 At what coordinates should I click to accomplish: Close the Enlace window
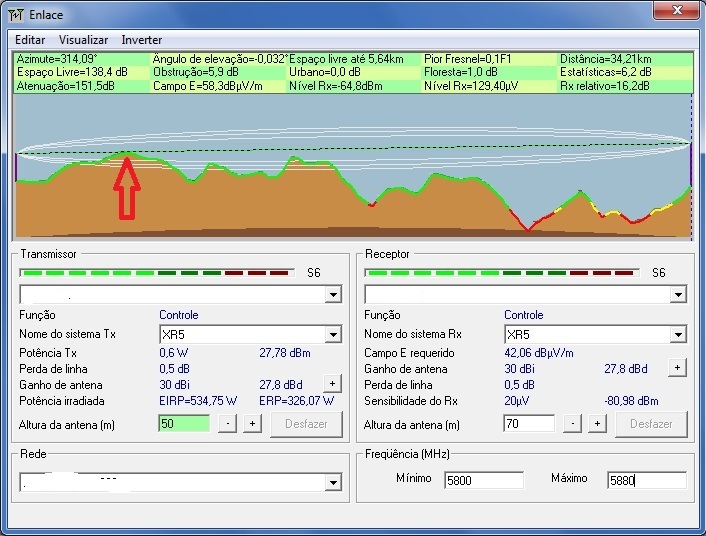pos(677,10)
